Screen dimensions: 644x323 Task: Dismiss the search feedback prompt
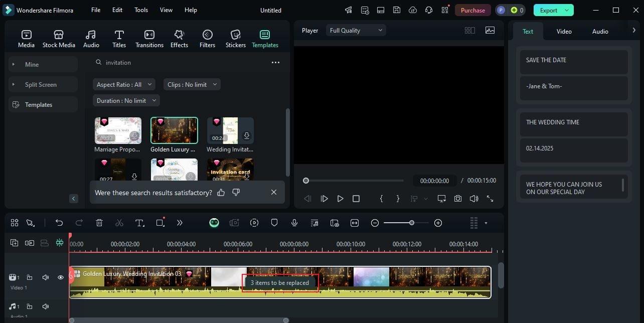click(x=274, y=192)
